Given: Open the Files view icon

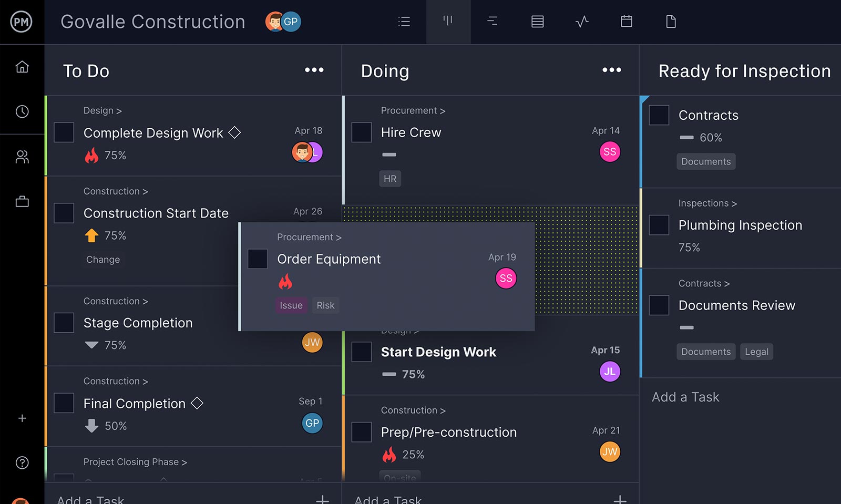Looking at the screenshot, I should 670,22.
